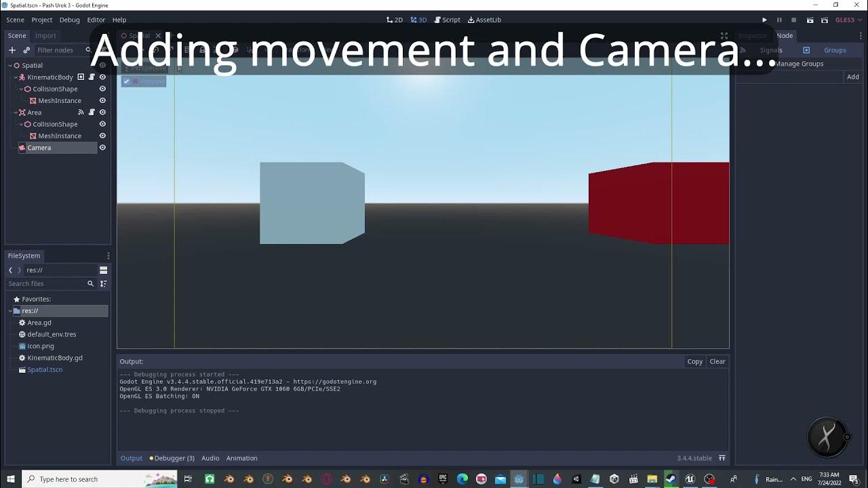The height and width of the screenshot is (488, 868).
Task: Play custom scene from the top toolbar
Action: (824, 20)
